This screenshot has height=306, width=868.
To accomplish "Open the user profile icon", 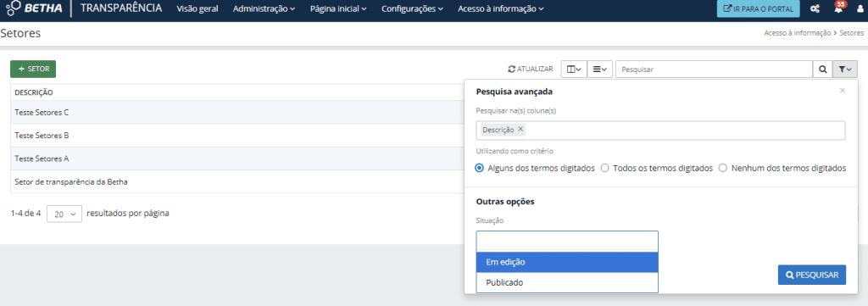I will click(860, 8).
